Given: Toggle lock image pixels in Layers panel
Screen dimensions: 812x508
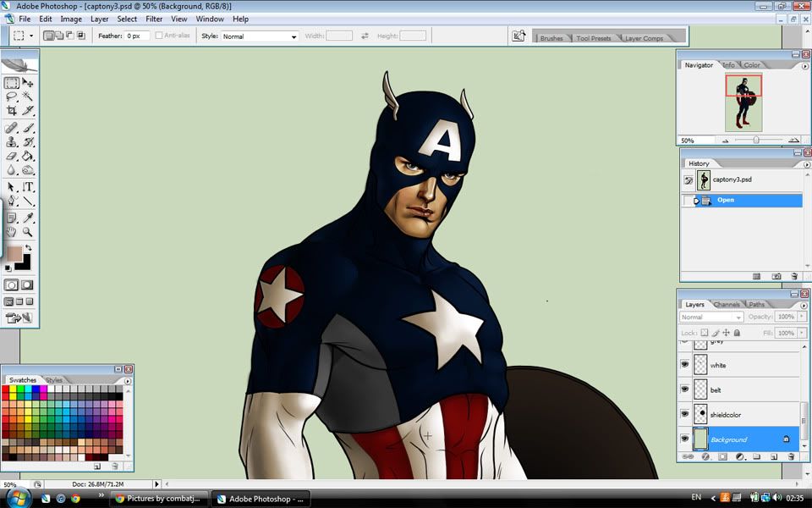Looking at the screenshot, I should pos(716,333).
